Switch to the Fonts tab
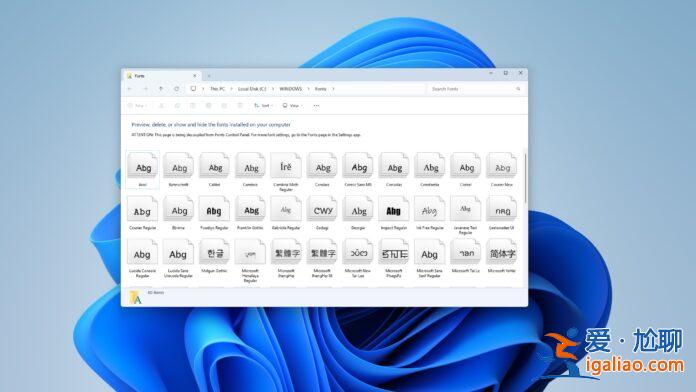696x392 pixels. 161,76
